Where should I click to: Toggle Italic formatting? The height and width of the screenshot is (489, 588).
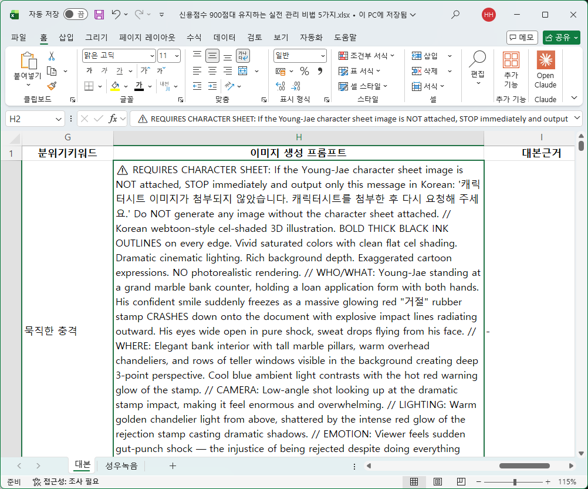coord(104,70)
